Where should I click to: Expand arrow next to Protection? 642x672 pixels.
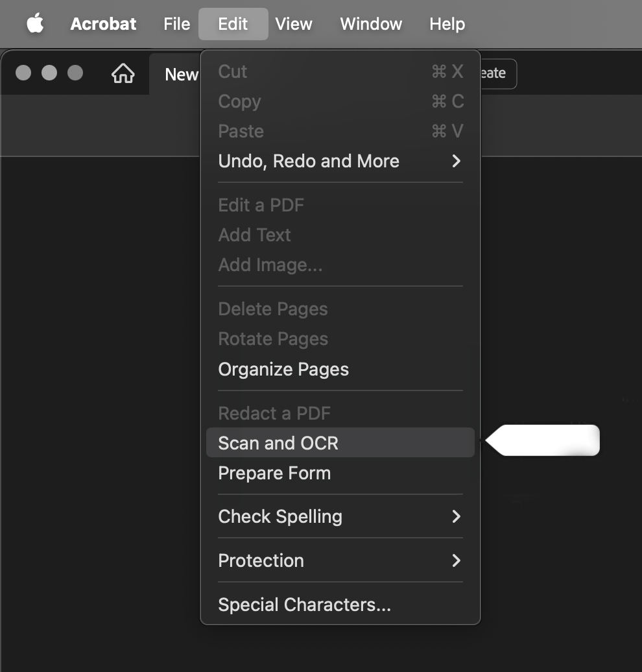tap(457, 560)
